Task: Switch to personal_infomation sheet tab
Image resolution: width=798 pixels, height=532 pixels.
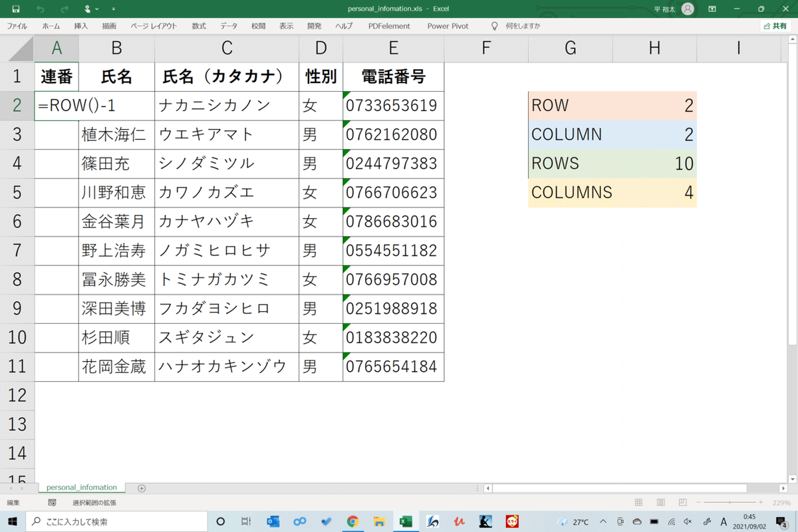Action: coord(81,487)
